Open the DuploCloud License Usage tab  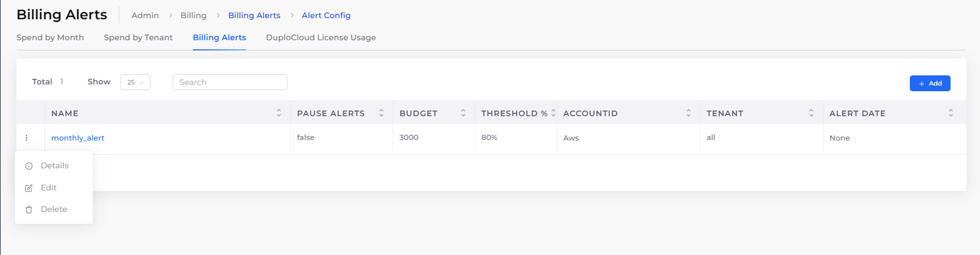point(321,37)
